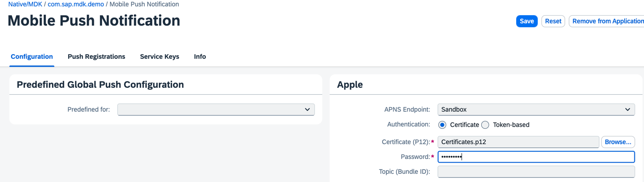Select Token-based authentication radio button
The image size is (644, 182).
click(485, 125)
